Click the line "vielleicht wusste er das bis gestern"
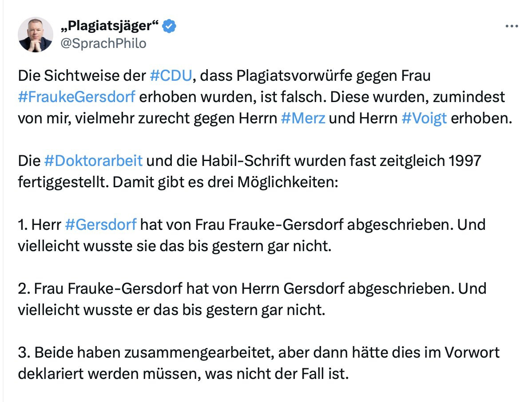Image resolution: width=532 pixels, height=402 pixels. 171,310
